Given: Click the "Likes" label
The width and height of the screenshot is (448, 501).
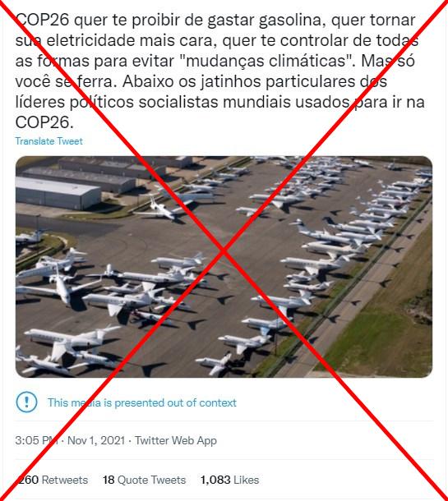Looking at the screenshot, I should pos(247,480).
